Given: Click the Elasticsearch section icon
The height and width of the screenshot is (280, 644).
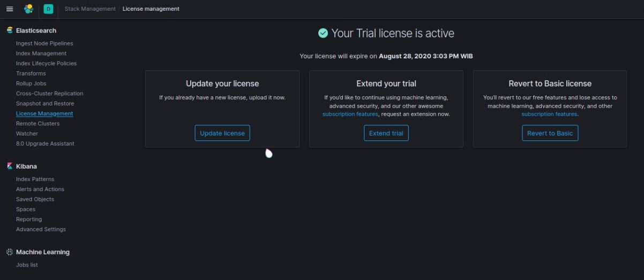Looking at the screenshot, I should point(10,31).
